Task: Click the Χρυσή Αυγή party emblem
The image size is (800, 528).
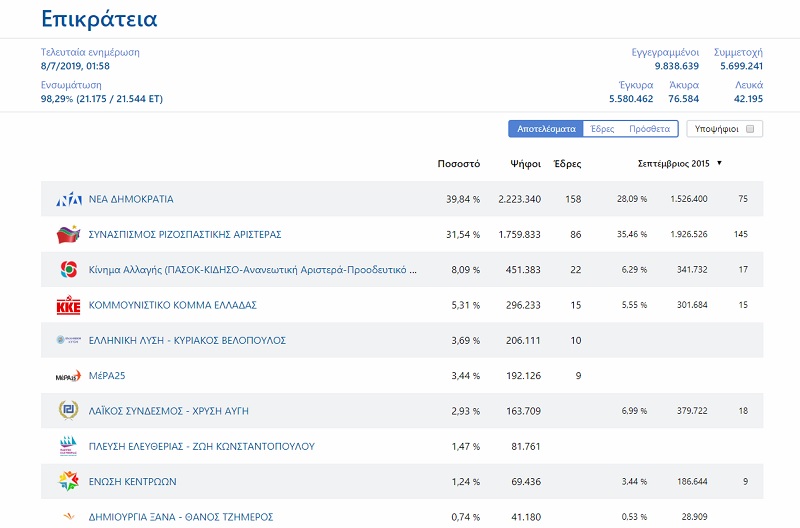Action: (68, 411)
